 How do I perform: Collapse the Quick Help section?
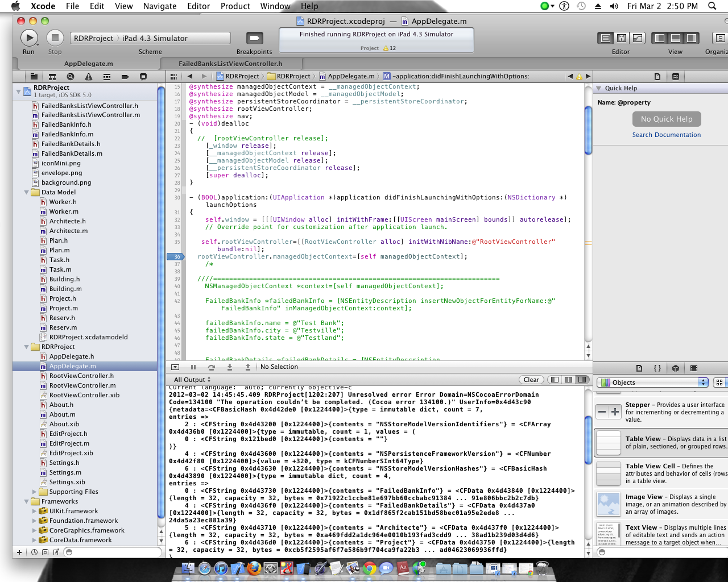[598, 88]
